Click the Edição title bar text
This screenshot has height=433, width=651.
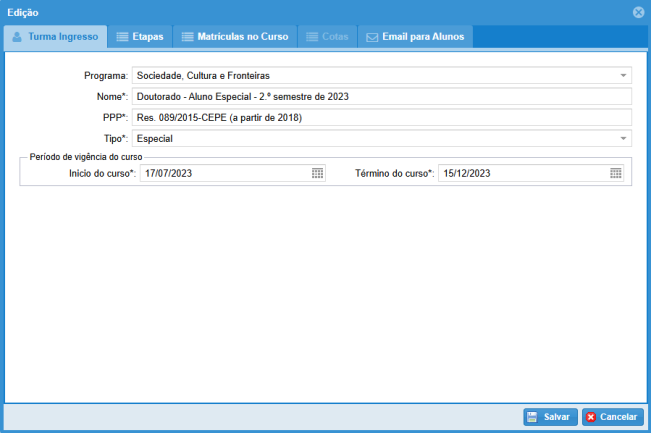[x=24, y=12]
